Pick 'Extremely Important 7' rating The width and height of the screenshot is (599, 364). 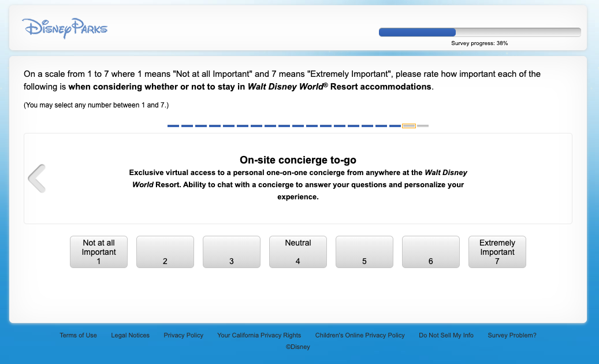[497, 251]
